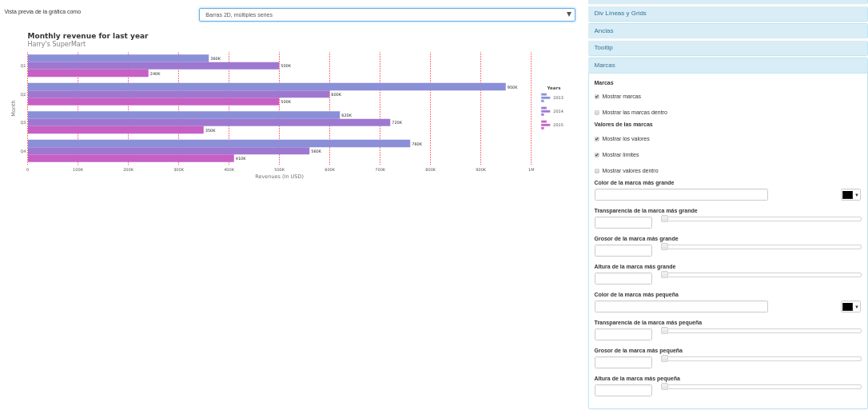Collapse the Marcas section header
The width and height of the screenshot is (868, 410).
pos(727,66)
